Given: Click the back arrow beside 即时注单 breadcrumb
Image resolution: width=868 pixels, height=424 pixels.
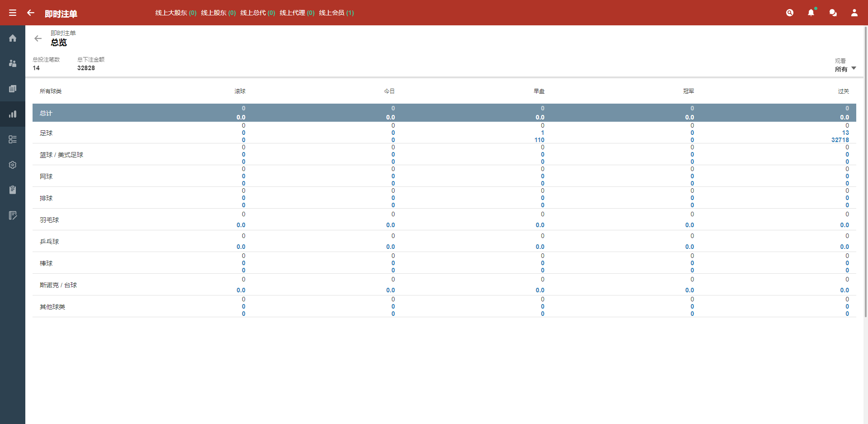Looking at the screenshot, I should click(38, 38).
